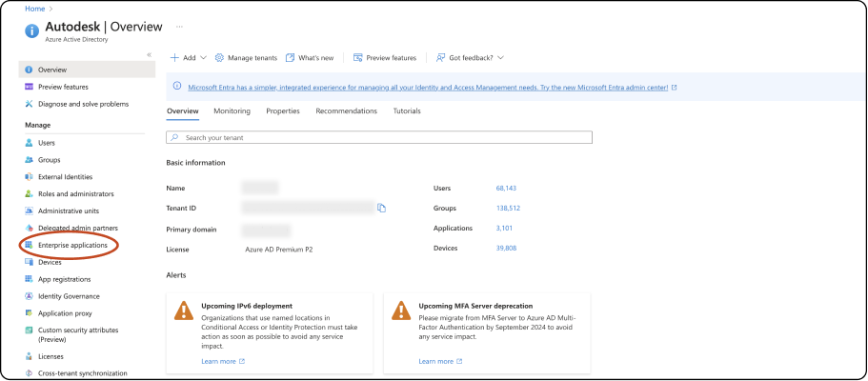
Task: Copy the Tenant ID with copy icon
Action: point(381,209)
